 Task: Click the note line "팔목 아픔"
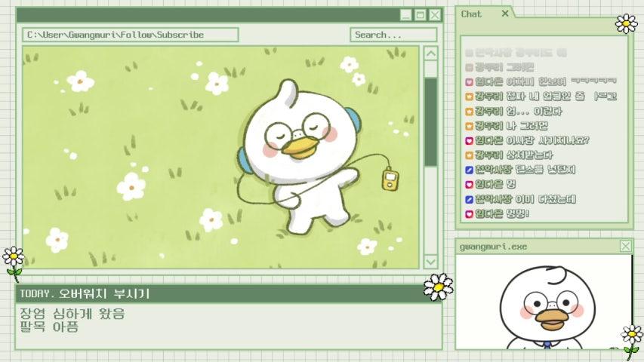pyautogui.click(x=49, y=327)
